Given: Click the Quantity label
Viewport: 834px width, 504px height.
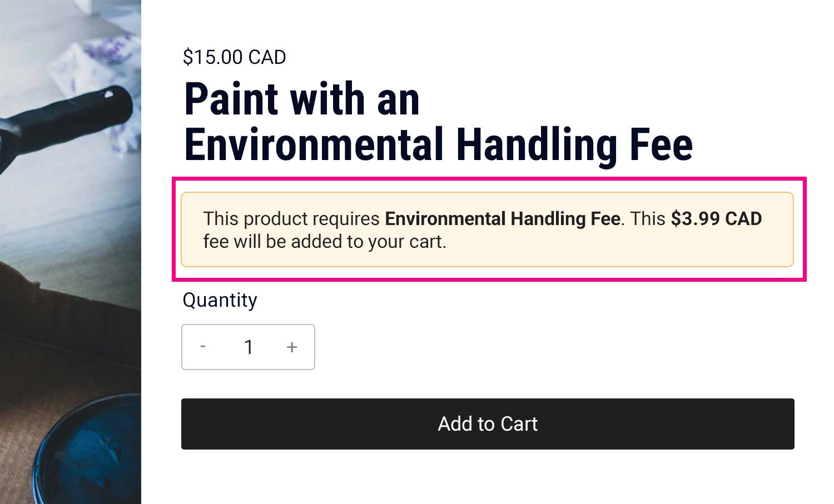Looking at the screenshot, I should pos(220,300).
